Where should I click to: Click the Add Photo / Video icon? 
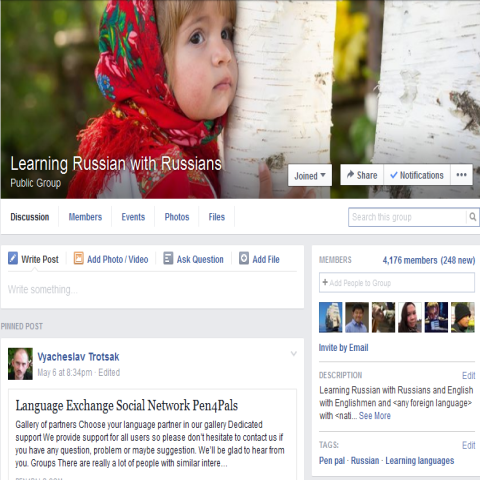78,258
